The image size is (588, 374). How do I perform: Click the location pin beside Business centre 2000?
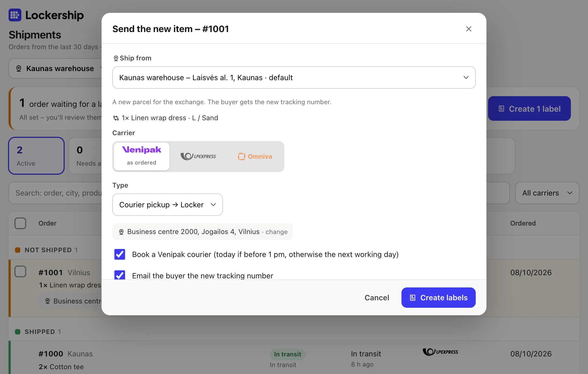pyautogui.click(x=121, y=232)
